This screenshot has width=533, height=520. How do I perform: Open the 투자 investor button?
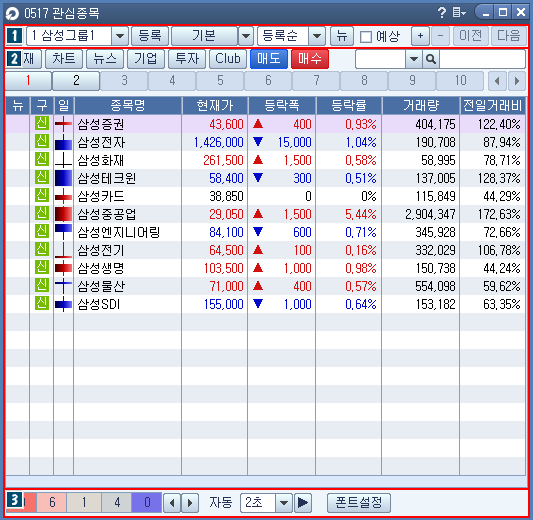187,59
